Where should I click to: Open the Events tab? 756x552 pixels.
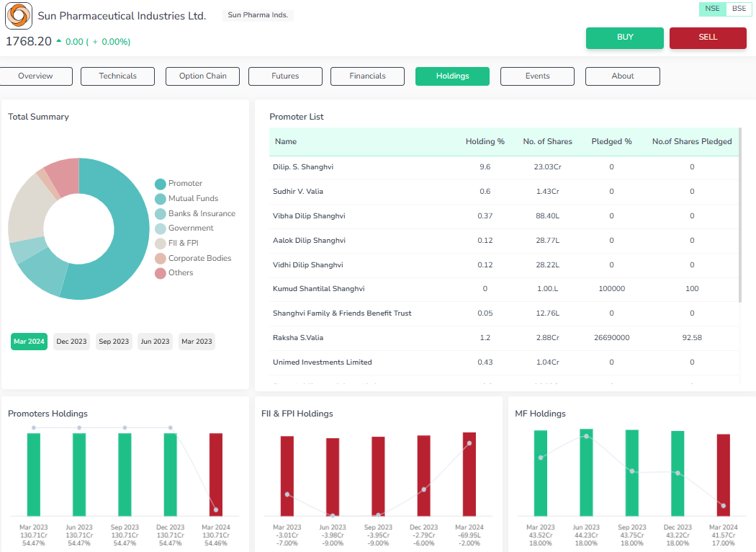point(538,76)
